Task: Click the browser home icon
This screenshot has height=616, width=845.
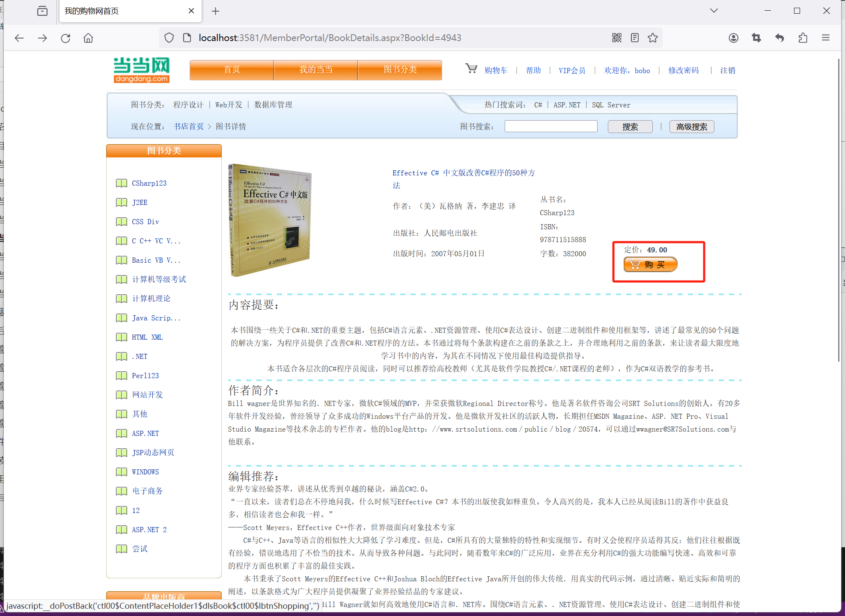Action: pos(88,38)
